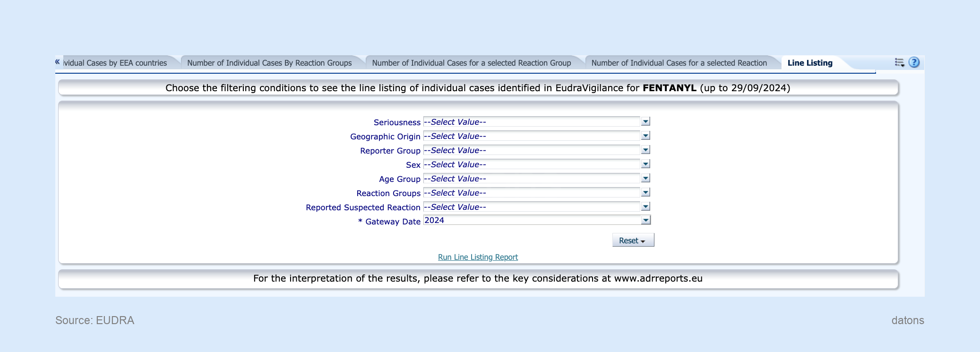This screenshot has width=980, height=352.
Task: Open the Reaction Groups dropdown arrow
Action: coord(645,193)
